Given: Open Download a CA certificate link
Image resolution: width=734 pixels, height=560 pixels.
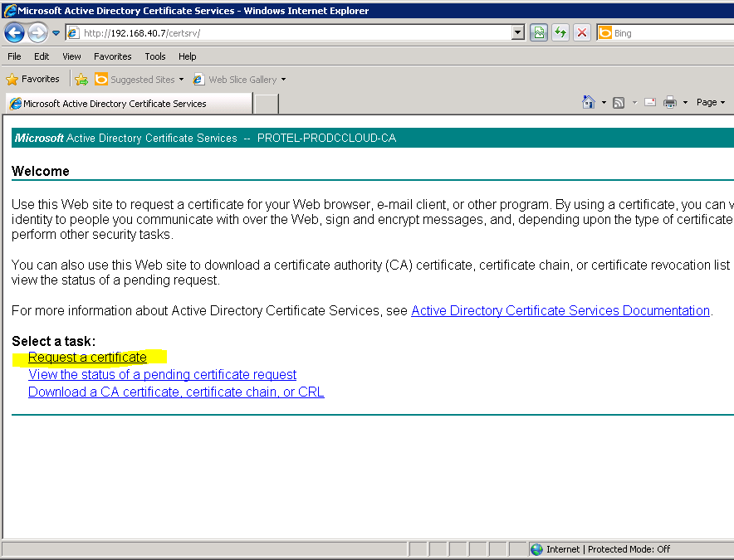Looking at the screenshot, I should coord(176,392).
